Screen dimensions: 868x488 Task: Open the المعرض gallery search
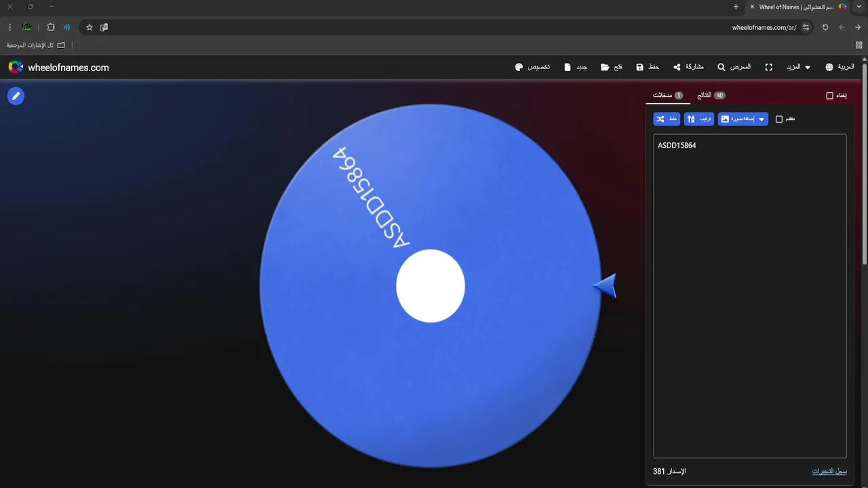[734, 67]
